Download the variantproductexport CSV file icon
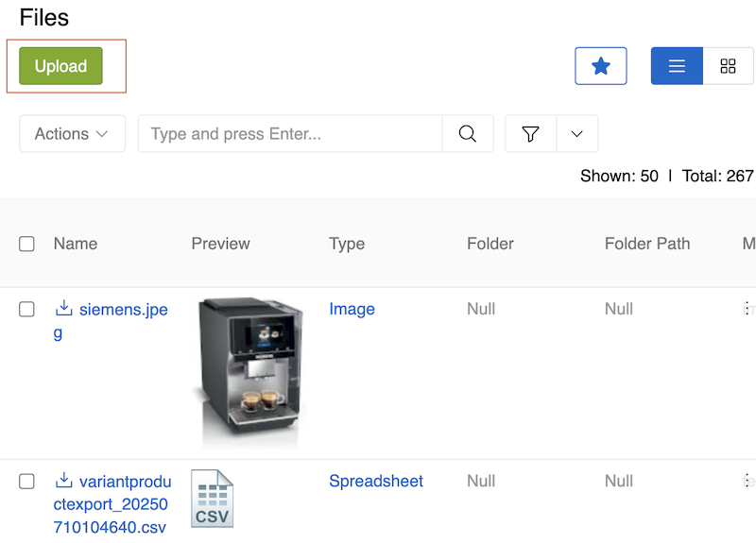This screenshot has height=543, width=756. pos(64,480)
